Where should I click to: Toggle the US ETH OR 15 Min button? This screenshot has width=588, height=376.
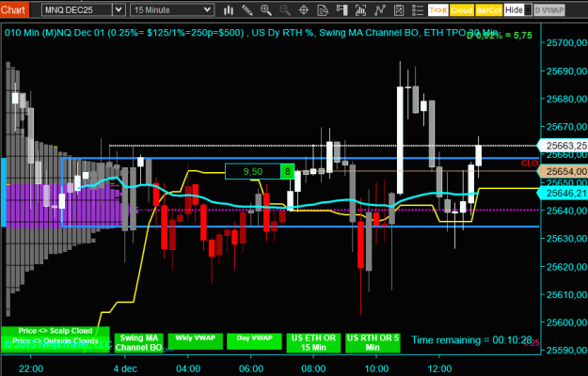pos(313,343)
